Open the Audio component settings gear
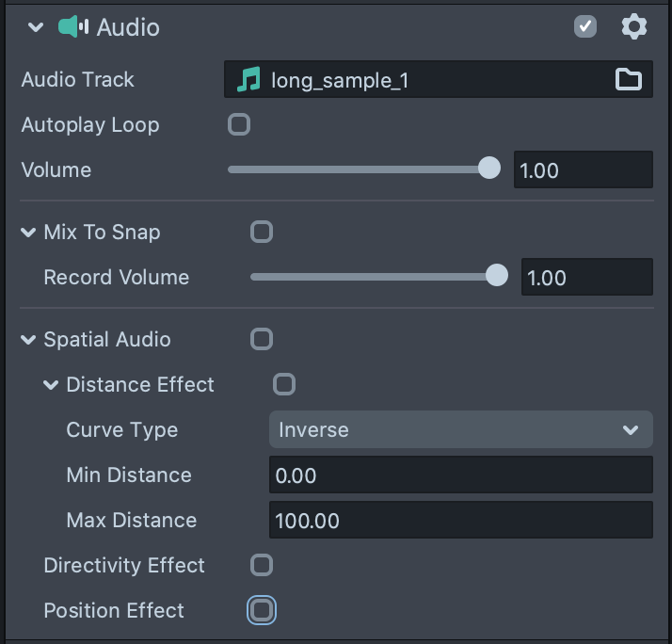672x644 pixels. [x=634, y=27]
